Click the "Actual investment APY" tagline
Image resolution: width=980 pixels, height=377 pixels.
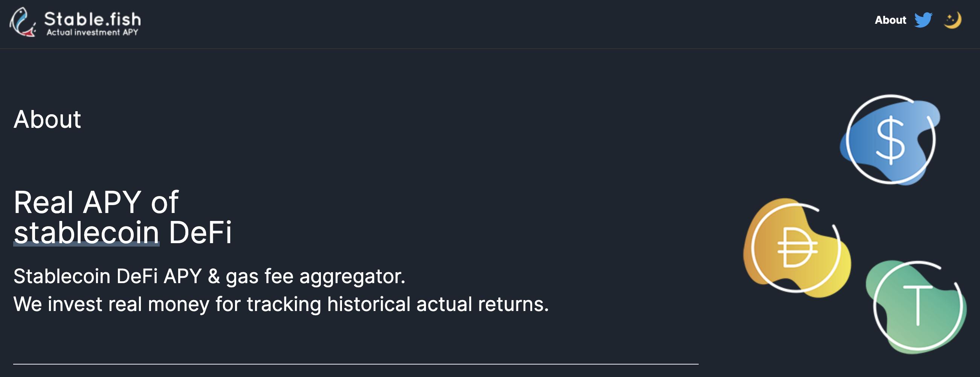[92, 33]
